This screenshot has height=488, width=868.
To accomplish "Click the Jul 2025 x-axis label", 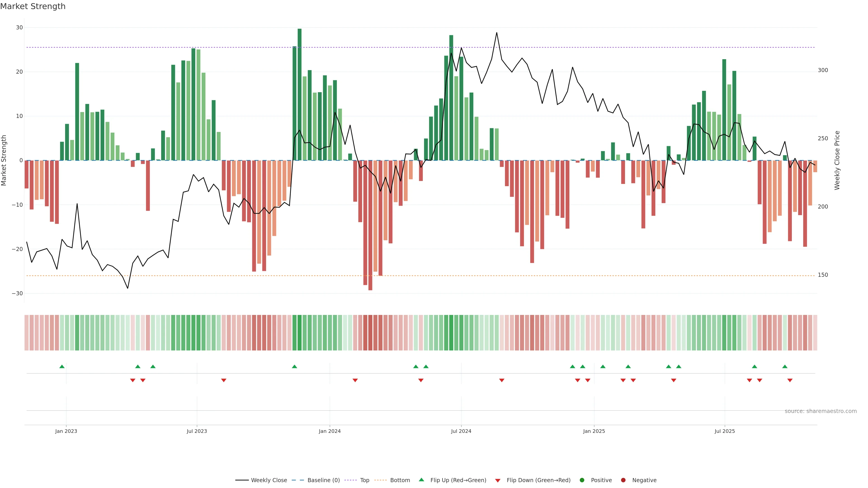I will (724, 431).
